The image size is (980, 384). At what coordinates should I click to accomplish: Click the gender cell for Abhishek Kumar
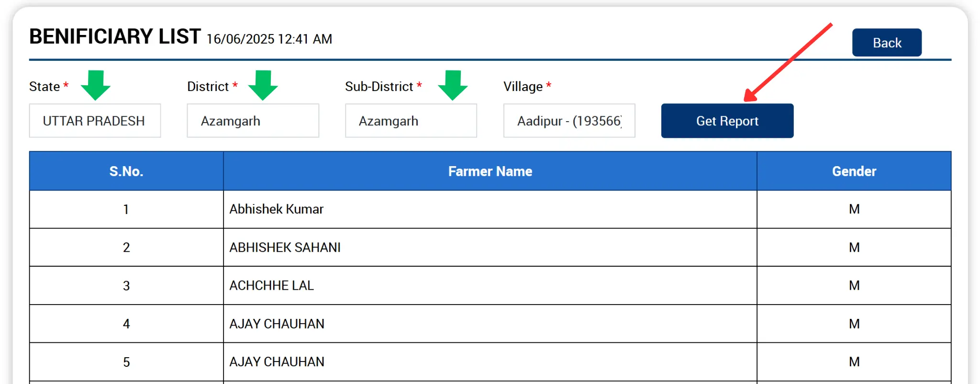tap(854, 209)
